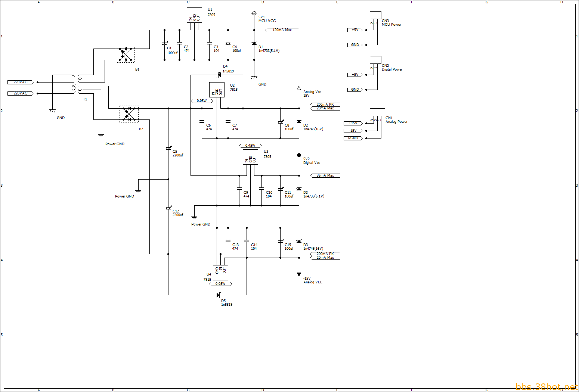Viewport: 579px width, 392px height.
Task: Click the D2 zener diode symbol
Action: (x=299, y=122)
